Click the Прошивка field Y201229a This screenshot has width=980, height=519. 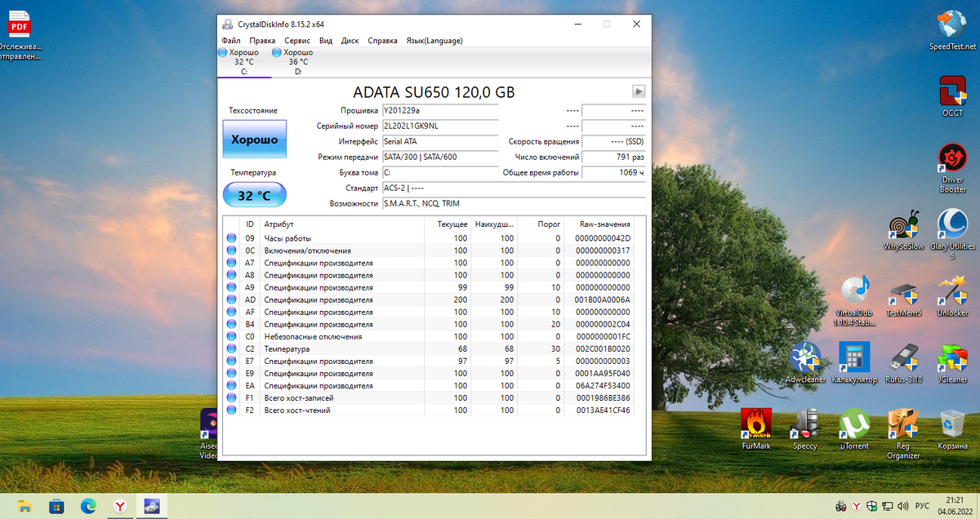439,110
